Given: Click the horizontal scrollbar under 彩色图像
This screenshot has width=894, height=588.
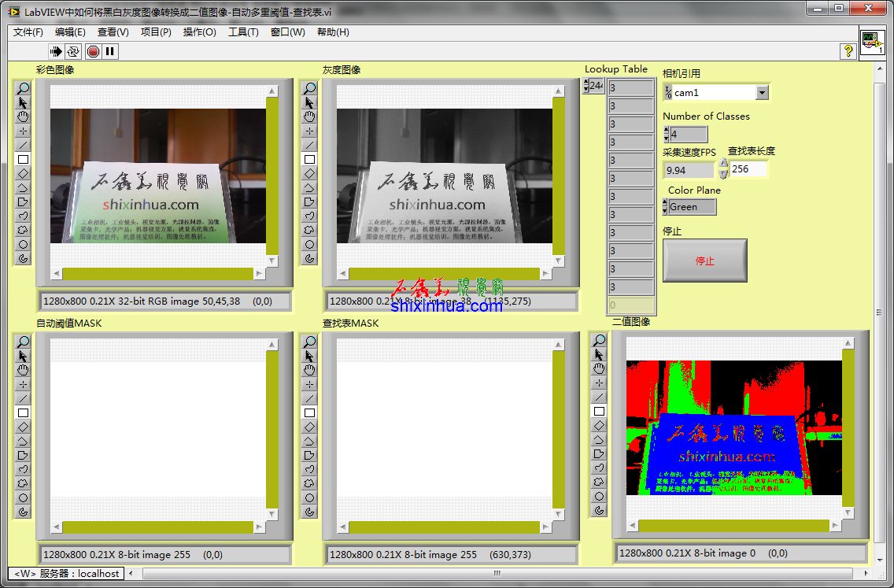Looking at the screenshot, I should tap(157, 274).
